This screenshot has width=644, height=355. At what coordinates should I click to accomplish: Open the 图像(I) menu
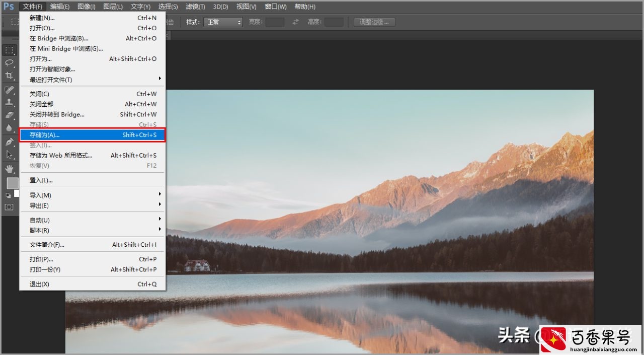[x=87, y=7]
